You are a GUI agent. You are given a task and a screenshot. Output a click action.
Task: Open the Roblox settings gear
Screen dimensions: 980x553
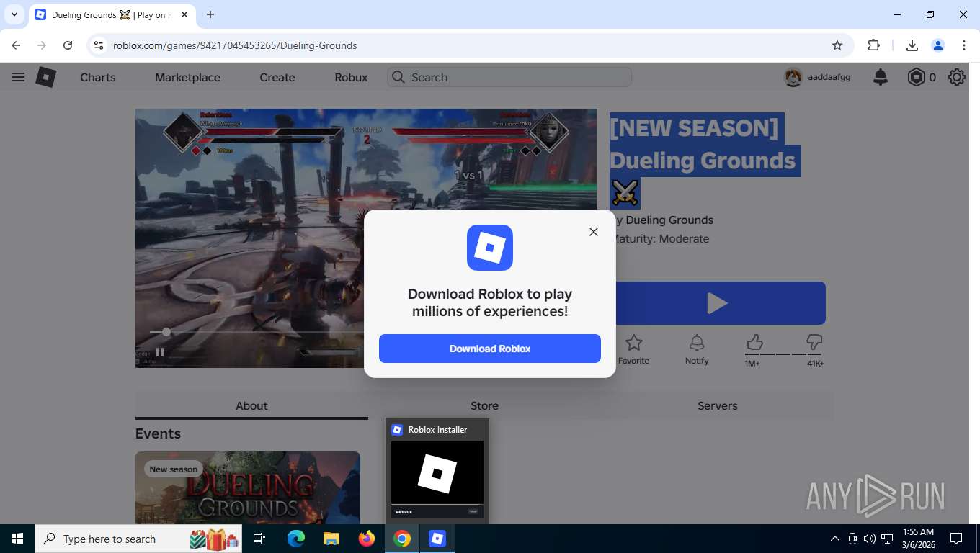pos(957,77)
